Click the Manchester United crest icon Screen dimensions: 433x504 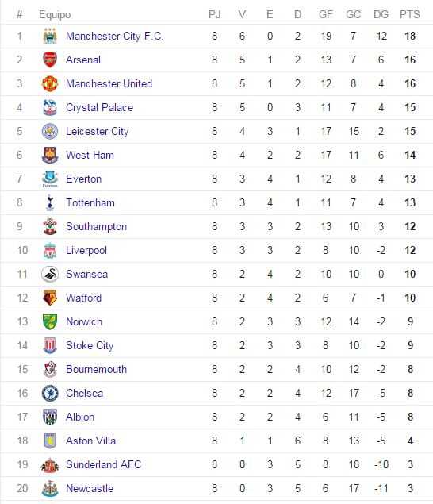(50, 83)
